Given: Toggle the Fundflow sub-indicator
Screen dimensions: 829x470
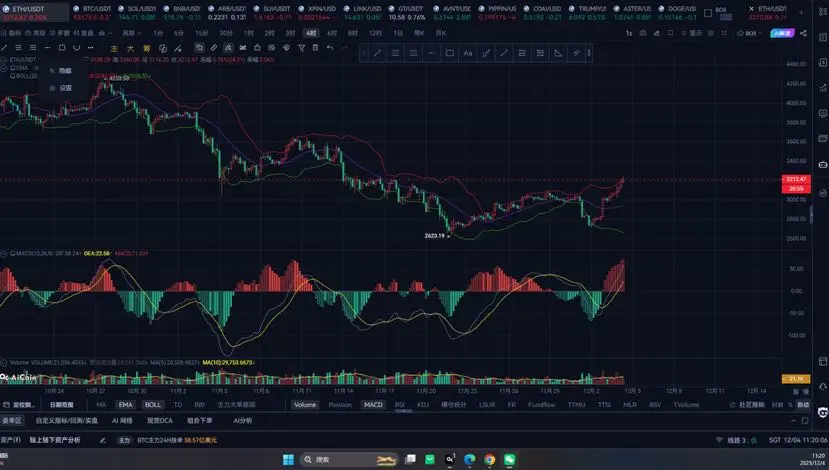Looking at the screenshot, I should tap(541, 405).
